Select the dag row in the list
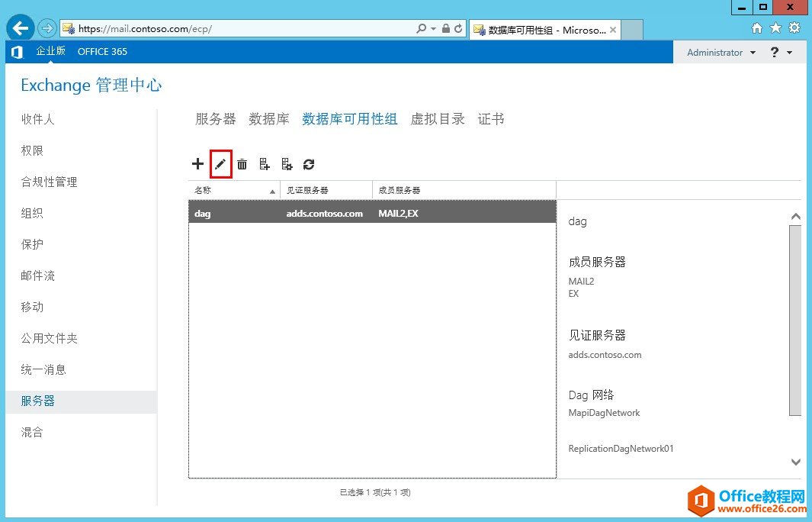812x522 pixels. 343,213
